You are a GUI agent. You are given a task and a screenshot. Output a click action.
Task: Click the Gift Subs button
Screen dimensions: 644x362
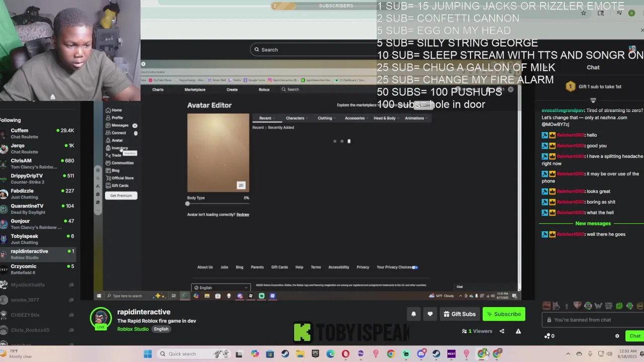tap(459, 314)
